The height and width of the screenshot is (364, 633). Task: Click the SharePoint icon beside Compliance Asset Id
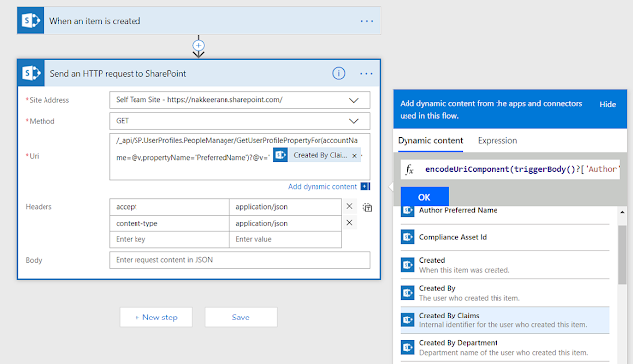coord(407,237)
